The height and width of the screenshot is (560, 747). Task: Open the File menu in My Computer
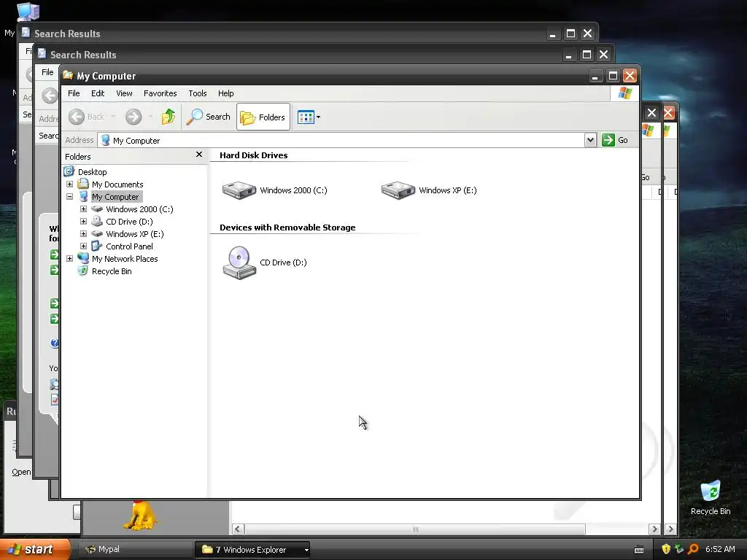coord(74,93)
